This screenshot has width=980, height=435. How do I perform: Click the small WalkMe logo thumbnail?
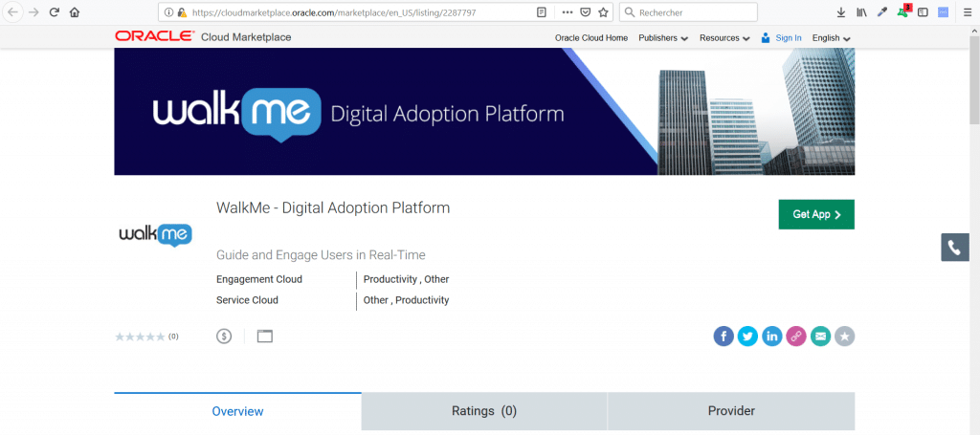(156, 234)
